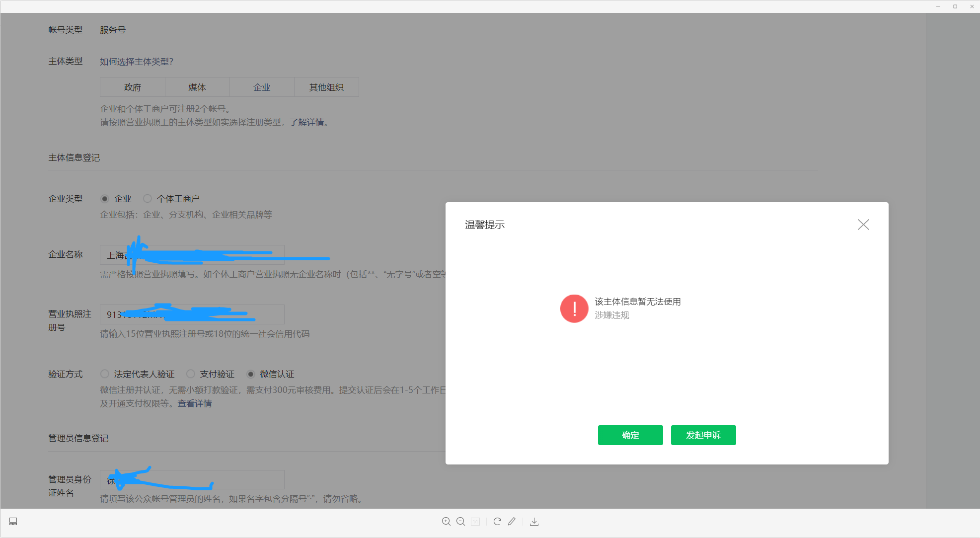Open the 查看详情 link
Image resolution: width=980 pixels, height=538 pixels.
click(195, 403)
